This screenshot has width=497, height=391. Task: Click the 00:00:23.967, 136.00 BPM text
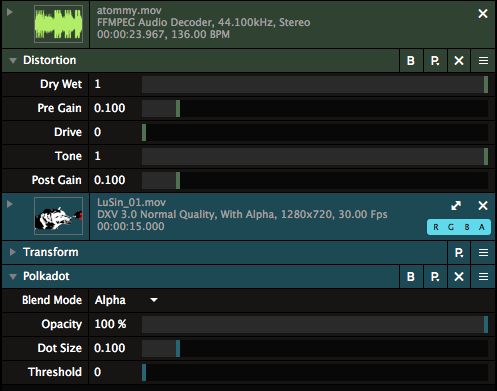tap(163, 34)
